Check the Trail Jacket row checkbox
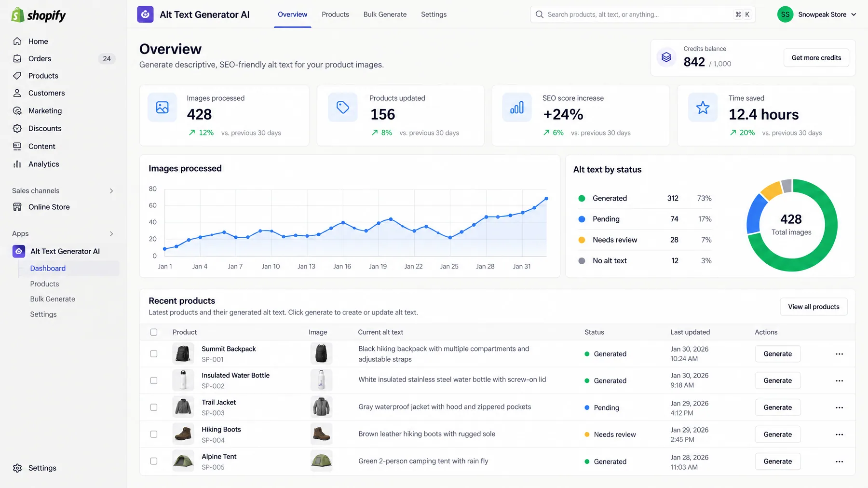Image resolution: width=868 pixels, height=488 pixels. [x=154, y=407]
